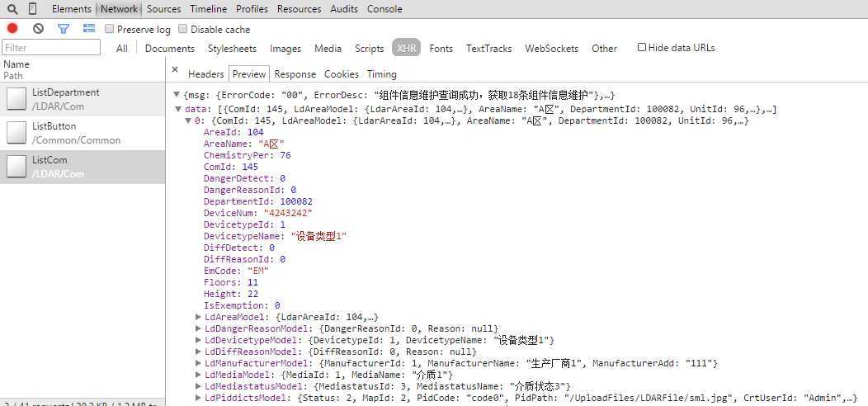Filter requests by All types

[x=122, y=49]
